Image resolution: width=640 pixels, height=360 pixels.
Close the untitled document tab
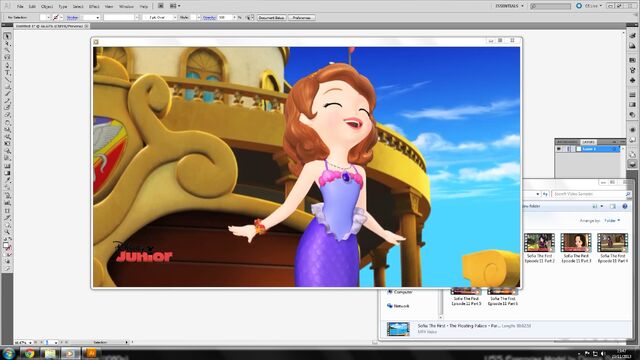pos(86,26)
